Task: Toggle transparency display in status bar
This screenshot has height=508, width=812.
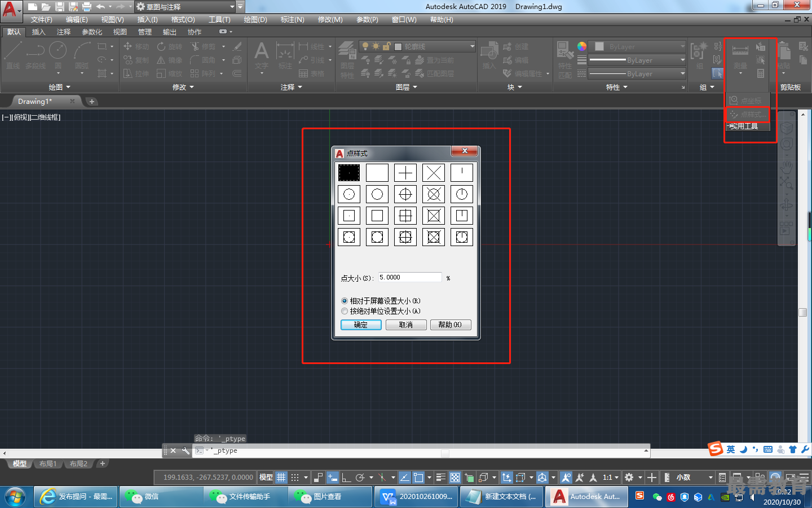Action: coord(455,478)
